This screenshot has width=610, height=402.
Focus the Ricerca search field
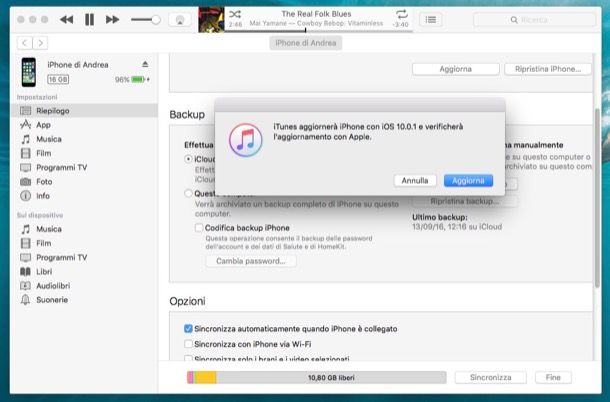click(x=534, y=19)
